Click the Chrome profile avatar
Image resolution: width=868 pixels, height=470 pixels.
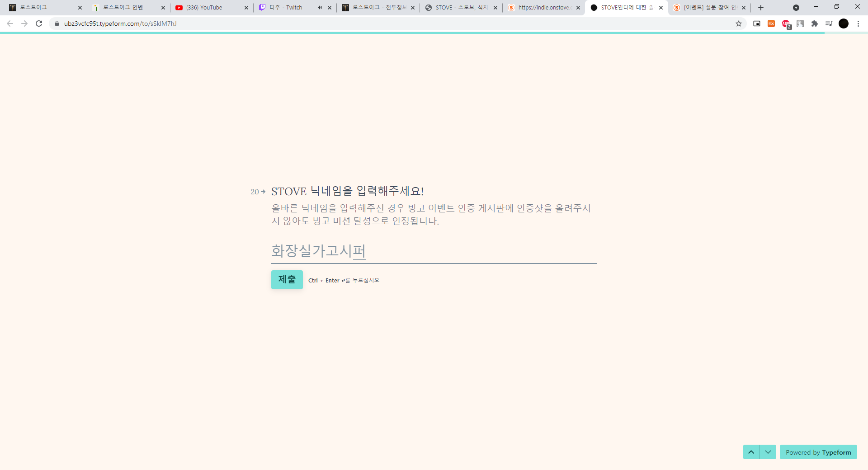coord(844,23)
